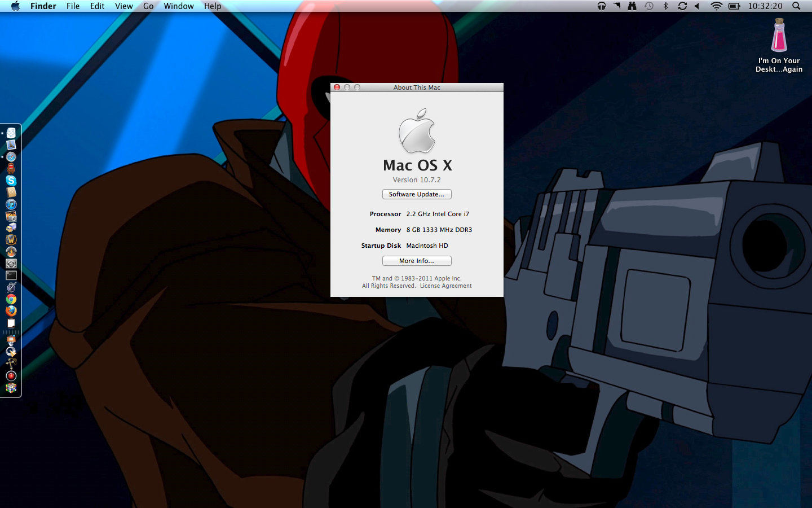Open the Bluetooth status menu
812x508 pixels.
(665, 6)
